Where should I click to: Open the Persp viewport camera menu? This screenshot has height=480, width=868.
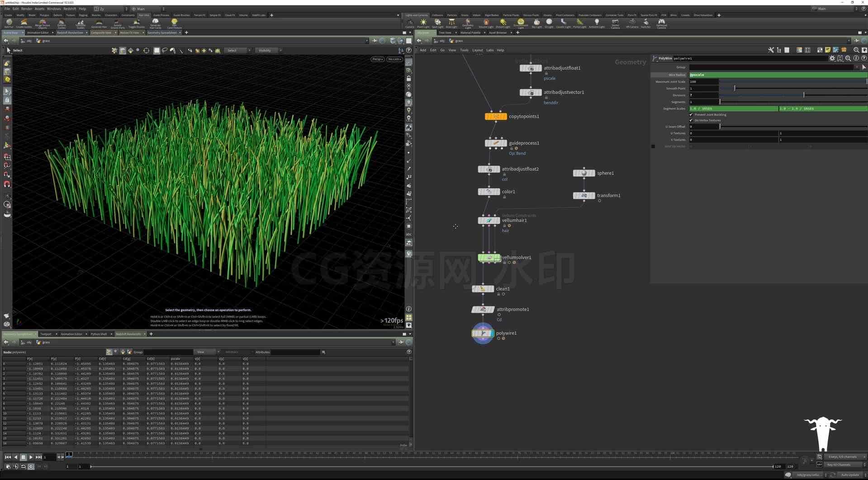pyautogui.click(x=377, y=59)
